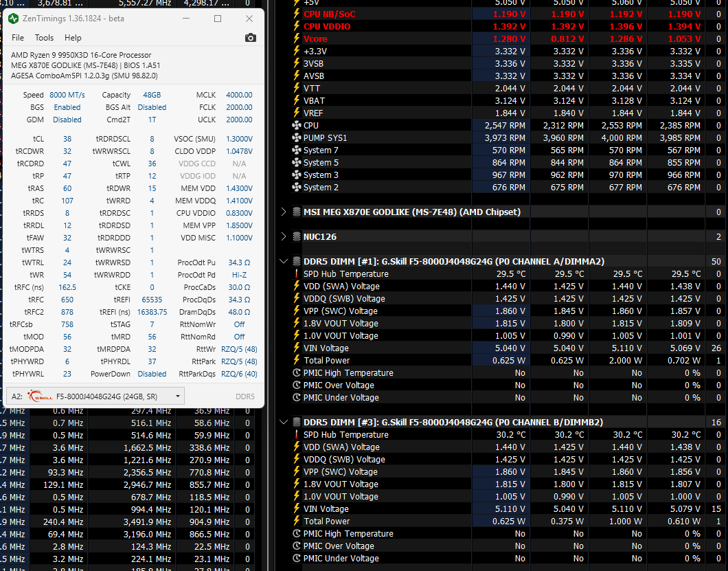Collapse the DDR5 DIMM [#3] Channel B group
Viewport: 728px width, 571px height.
click(x=283, y=422)
